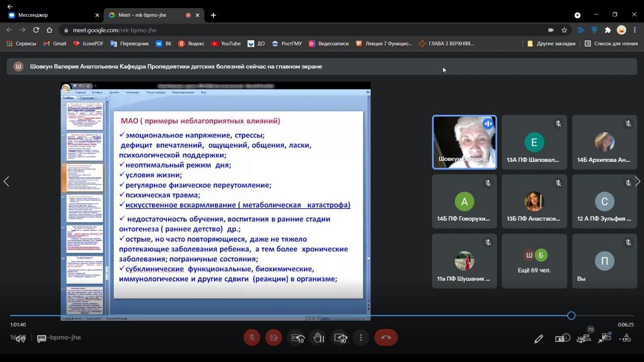Open the ВК bookmark

(x=164, y=44)
